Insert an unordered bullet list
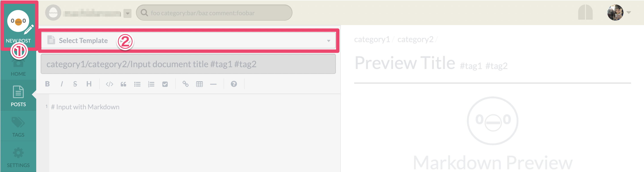Screen dimensions: 644x172 tap(137, 84)
